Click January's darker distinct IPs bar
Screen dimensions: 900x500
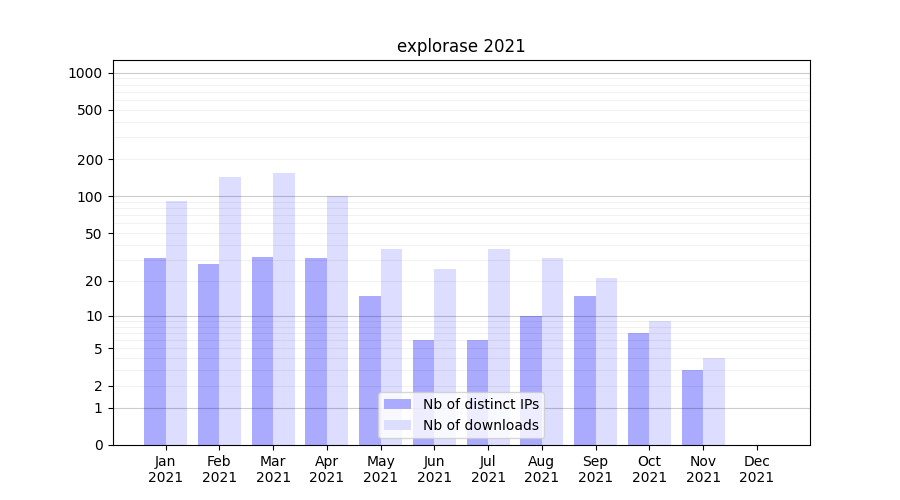[155, 350]
